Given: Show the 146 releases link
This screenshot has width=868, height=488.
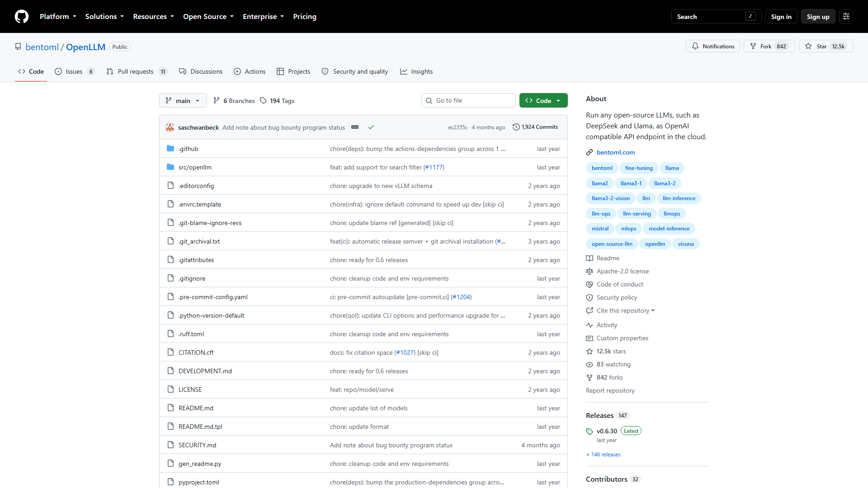Looking at the screenshot, I should pyautogui.click(x=603, y=455).
